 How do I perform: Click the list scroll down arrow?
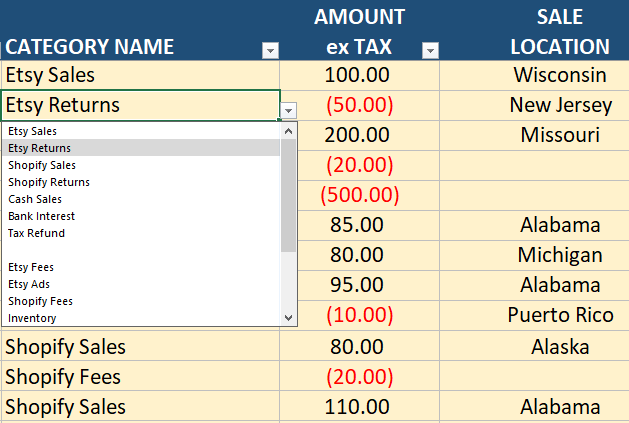click(x=288, y=318)
